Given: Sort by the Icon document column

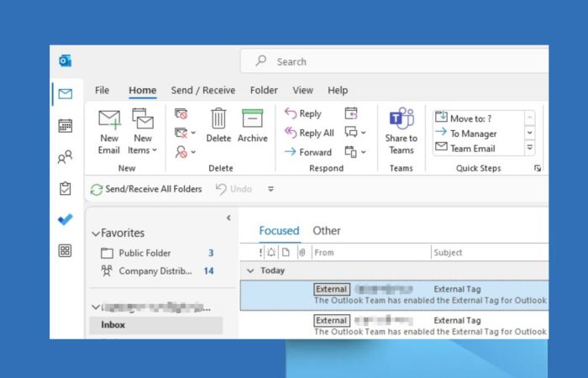Looking at the screenshot, I should pos(286,252).
